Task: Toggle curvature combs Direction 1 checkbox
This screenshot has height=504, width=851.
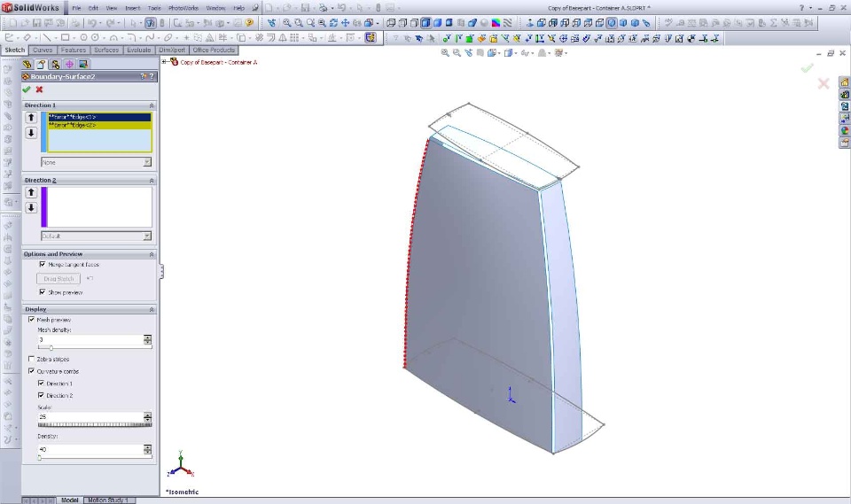Action: coord(42,383)
